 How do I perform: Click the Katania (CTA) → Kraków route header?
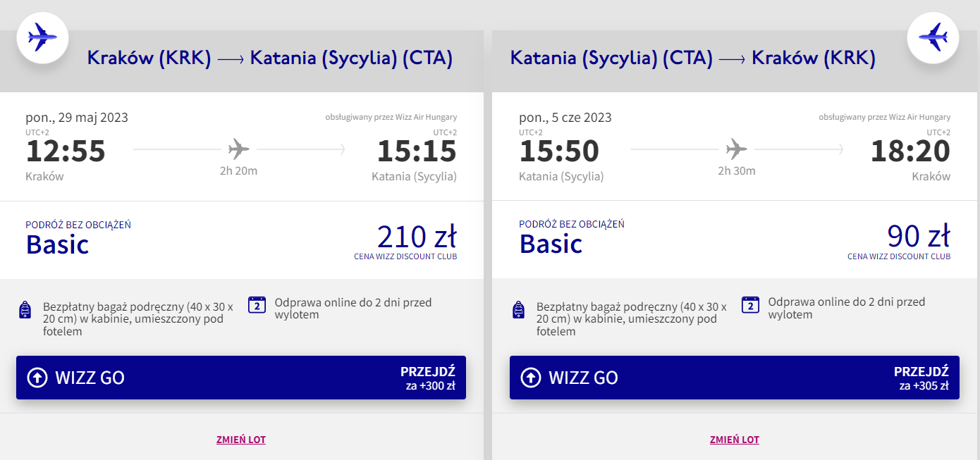coord(693,58)
